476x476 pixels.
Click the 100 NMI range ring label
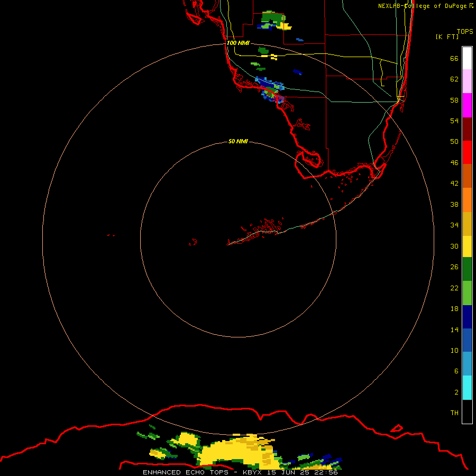click(x=238, y=43)
